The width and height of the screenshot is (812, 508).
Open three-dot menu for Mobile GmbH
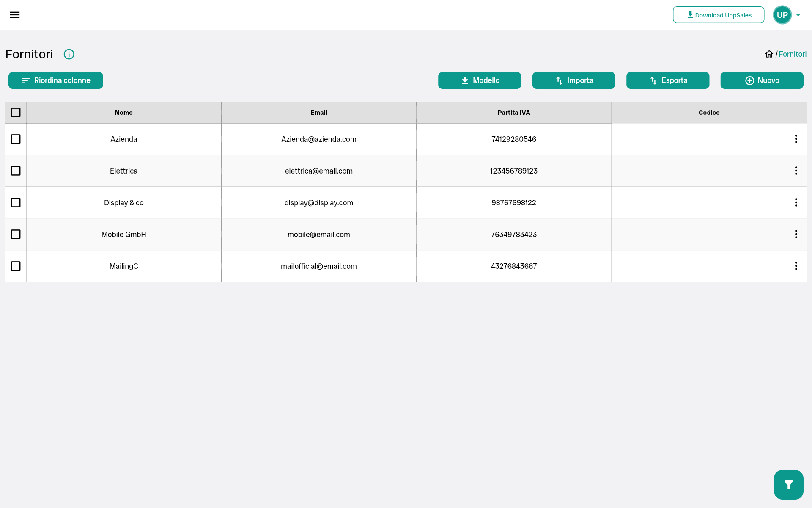click(x=796, y=234)
